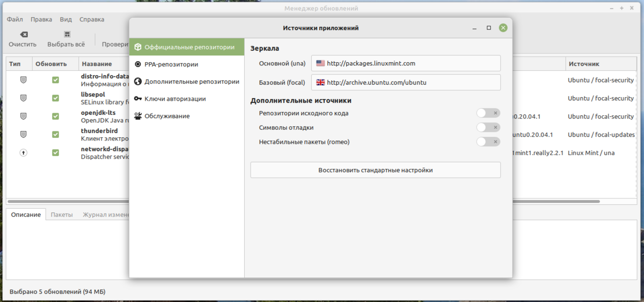Click the status text Выбрано 5 обновлений

[x=57, y=292]
